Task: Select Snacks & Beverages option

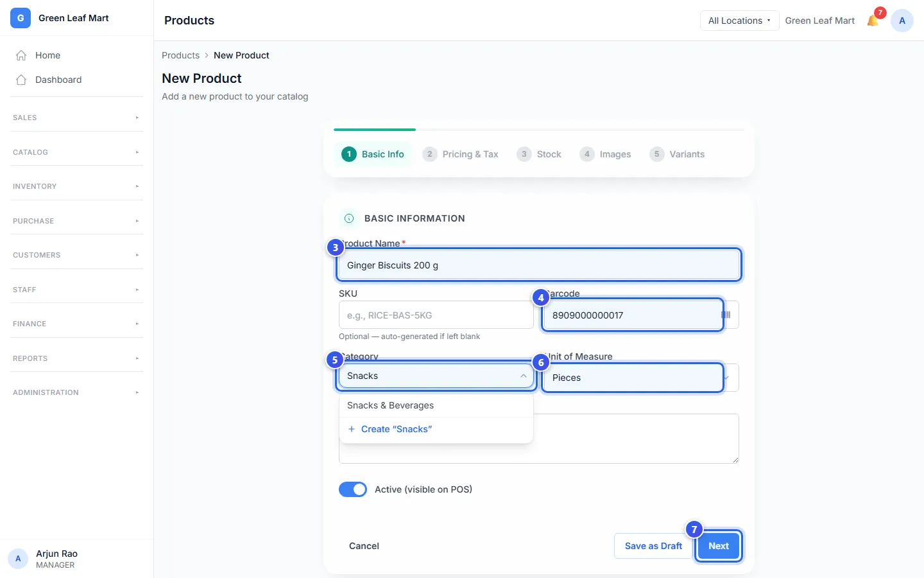Action: coord(436,405)
